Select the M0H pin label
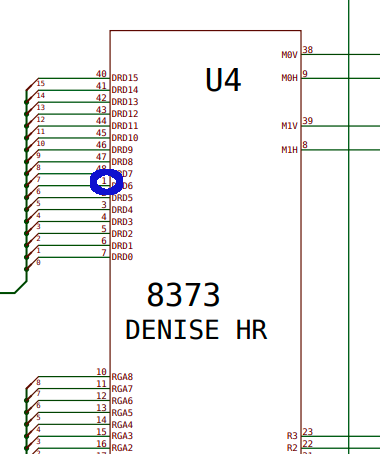The image size is (380, 454). [289, 78]
